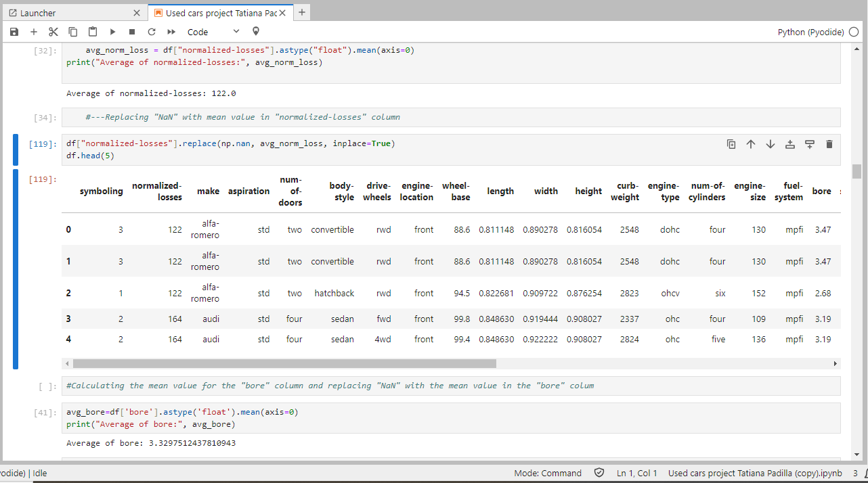Open a new launcher tab with the plus button

click(302, 12)
